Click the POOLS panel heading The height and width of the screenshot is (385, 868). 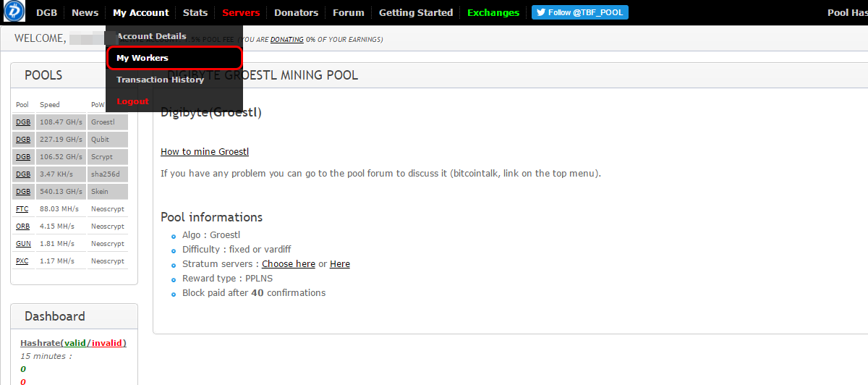coord(43,75)
